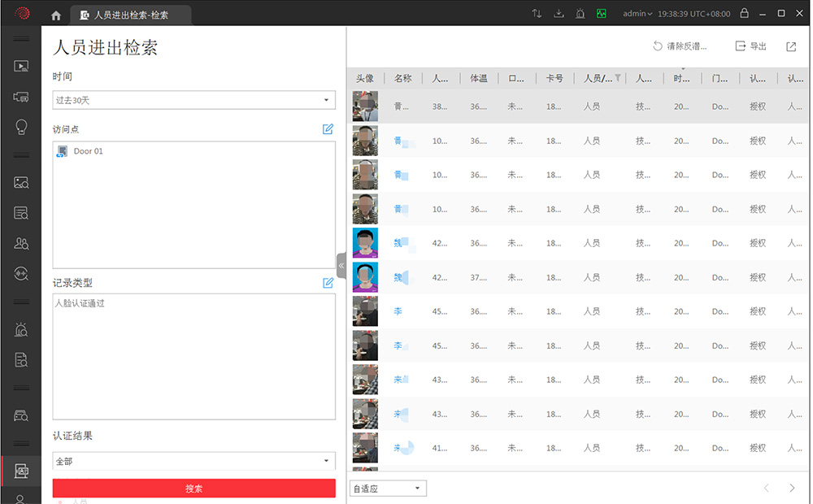Open the vehicle search sidebar icon

[x=21, y=415]
